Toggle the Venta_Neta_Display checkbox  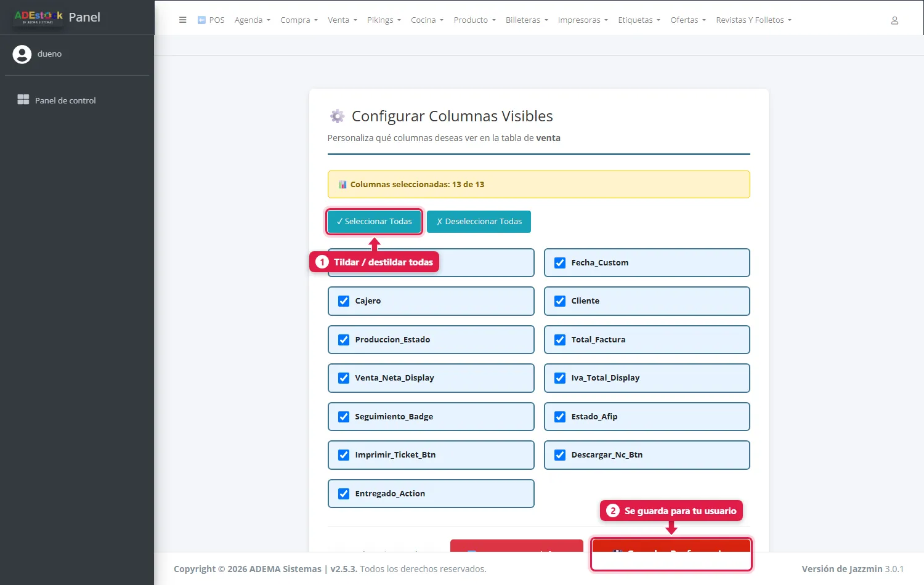(x=344, y=378)
